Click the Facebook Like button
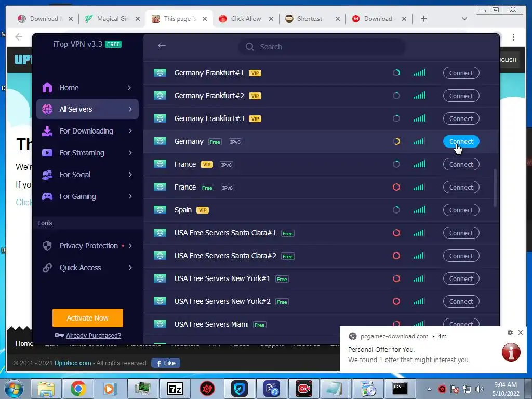The image size is (532, 399). coord(166,363)
